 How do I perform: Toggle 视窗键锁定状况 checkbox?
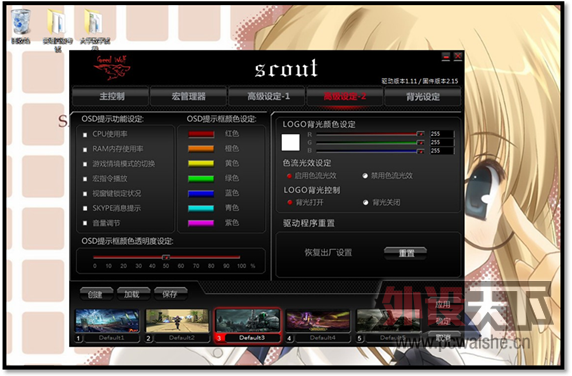[x=85, y=194]
